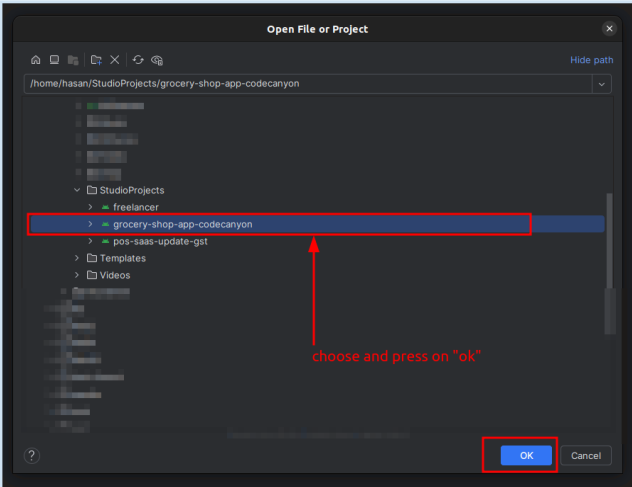Click the Project directory toolbar icon
The height and width of the screenshot is (487, 632).
point(73,60)
